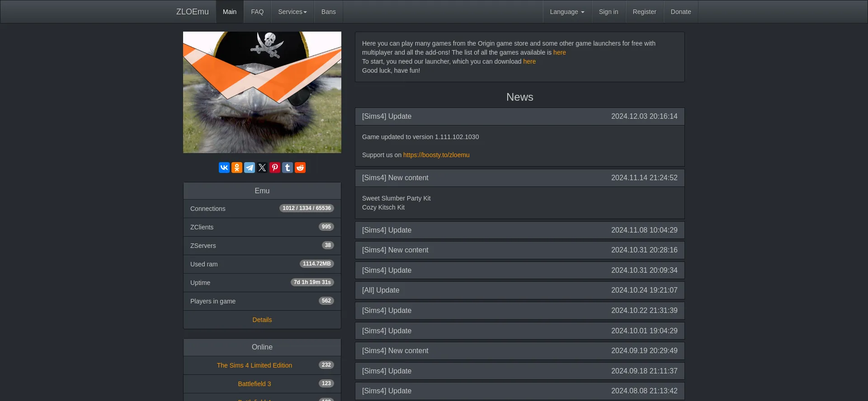
Task: Click the ZClients badge 995
Action: 326,227
